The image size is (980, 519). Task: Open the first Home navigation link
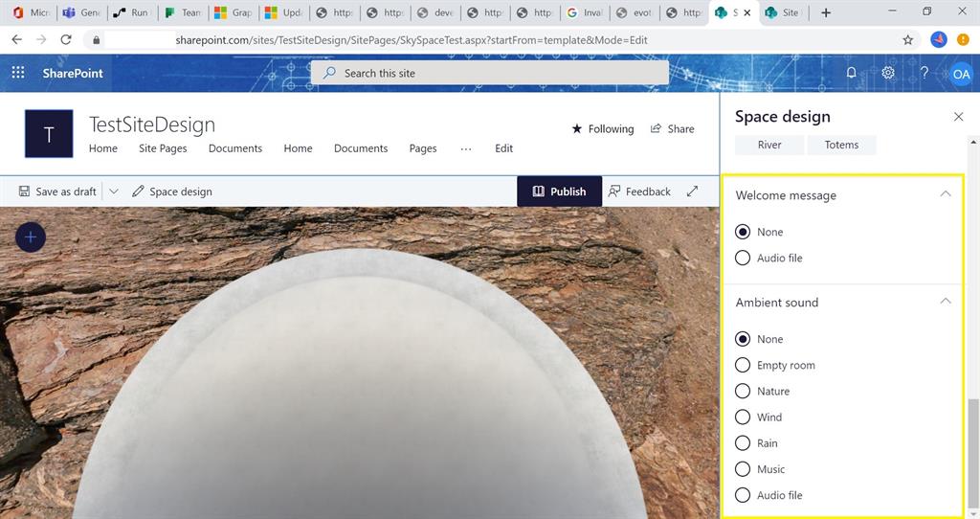(103, 148)
